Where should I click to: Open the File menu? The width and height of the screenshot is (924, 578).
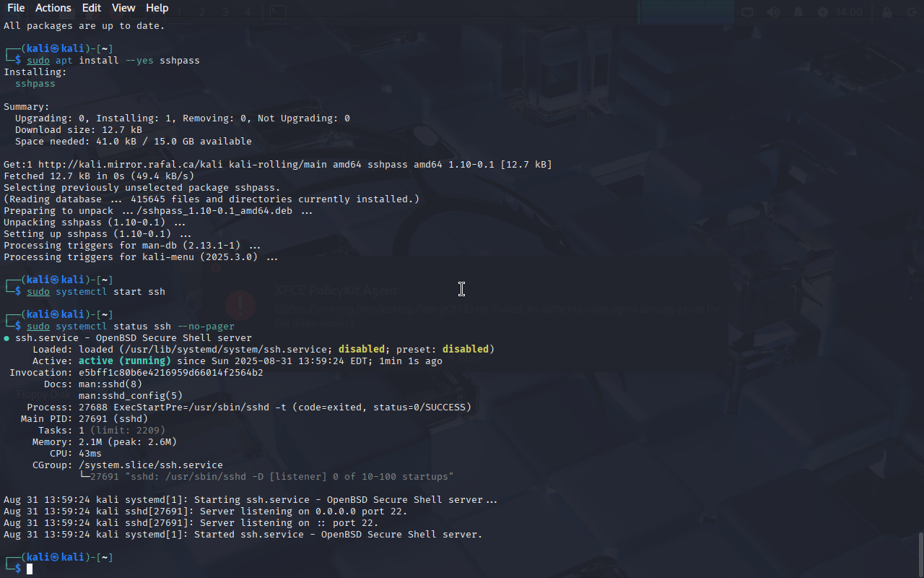16,8
